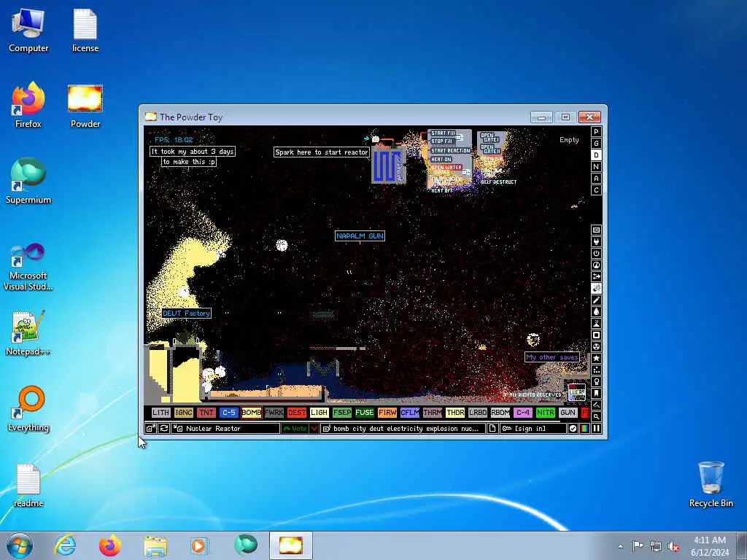
Task: Open the Favorites category with the bookmark icon
Action: (x=596, y=393)
